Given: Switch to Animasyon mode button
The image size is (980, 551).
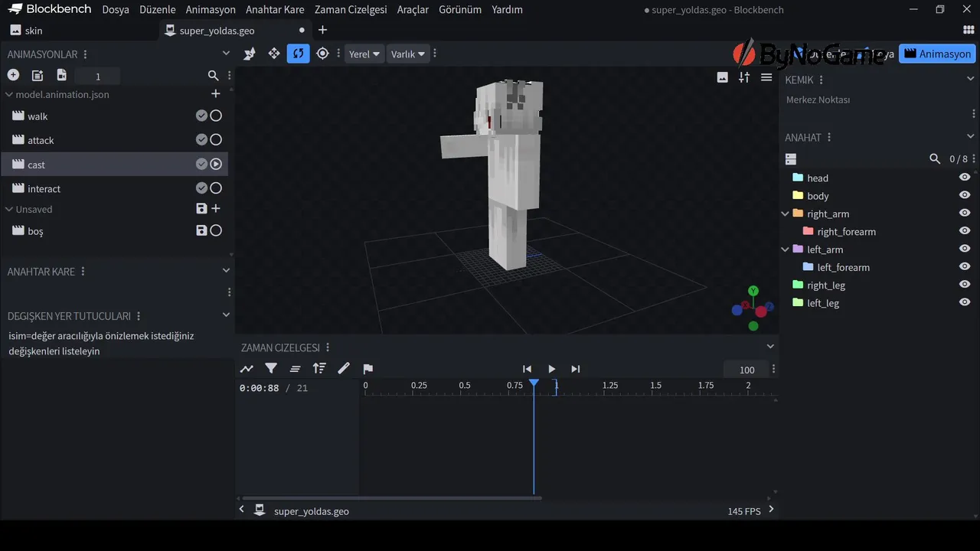Looking at the screenshot, I should 937,54.
